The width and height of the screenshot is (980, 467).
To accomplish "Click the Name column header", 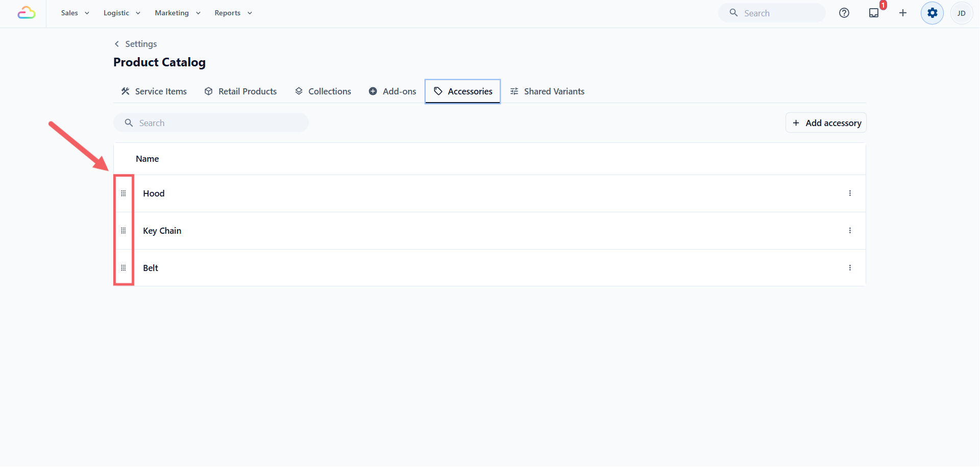I will click(148, 159).
